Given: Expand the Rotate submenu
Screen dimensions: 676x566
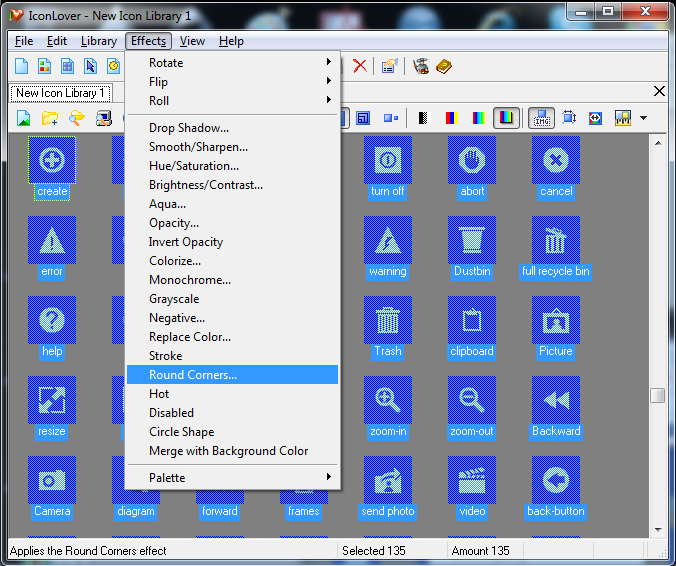Looking at the screenshot, I should pyautogui.click(x=232, y=63).
